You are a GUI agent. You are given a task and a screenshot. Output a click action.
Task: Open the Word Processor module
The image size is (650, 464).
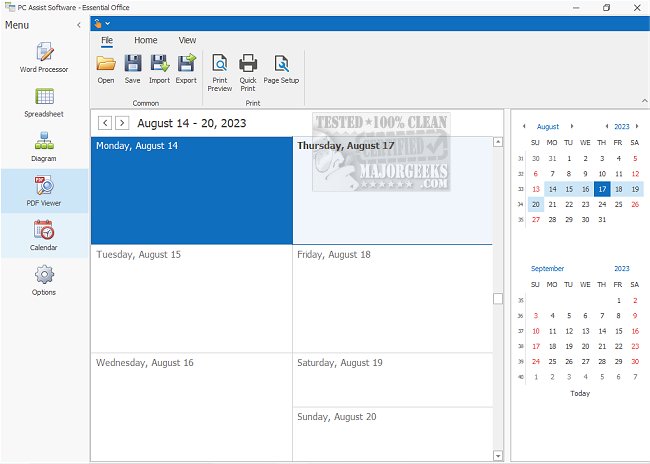tap(44, 58)
